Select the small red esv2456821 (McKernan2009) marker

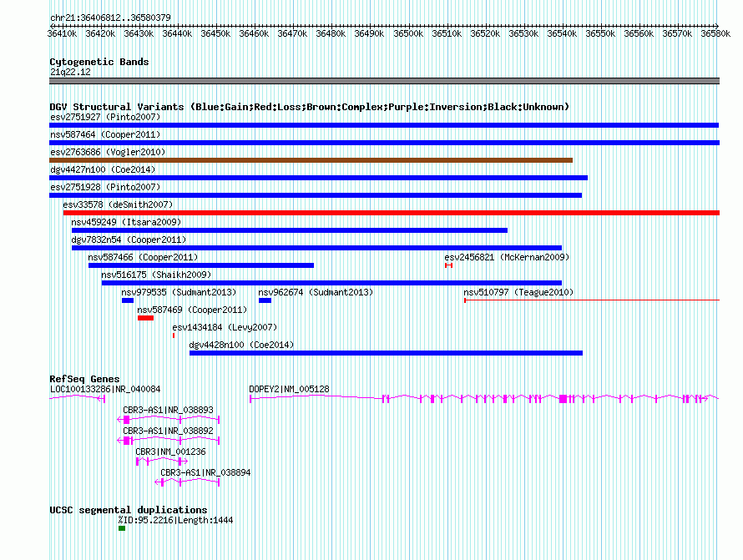449,265
